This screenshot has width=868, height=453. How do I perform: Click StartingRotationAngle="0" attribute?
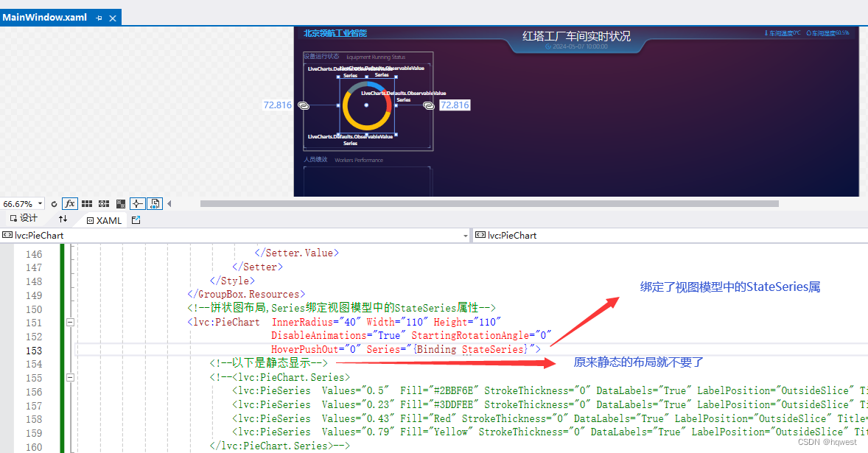481,336
